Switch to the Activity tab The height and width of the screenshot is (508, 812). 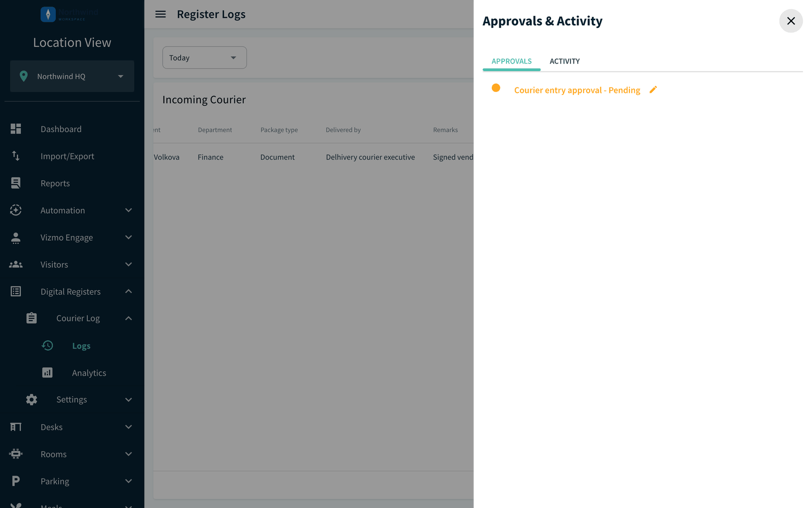tap(564, 61)
